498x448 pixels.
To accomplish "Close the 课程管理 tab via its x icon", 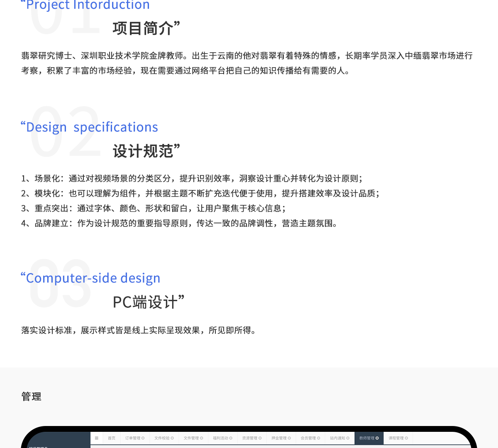I will click(x=406, y=438).
